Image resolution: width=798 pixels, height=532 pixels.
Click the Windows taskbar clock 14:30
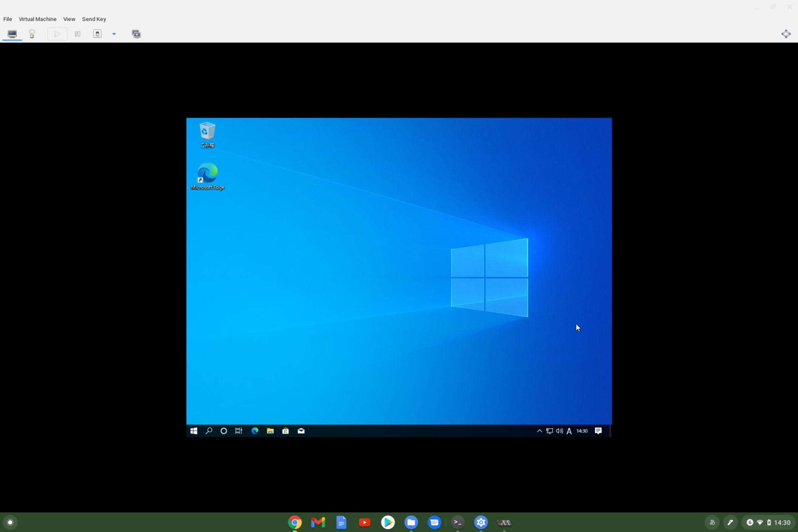tap(582, 431)
